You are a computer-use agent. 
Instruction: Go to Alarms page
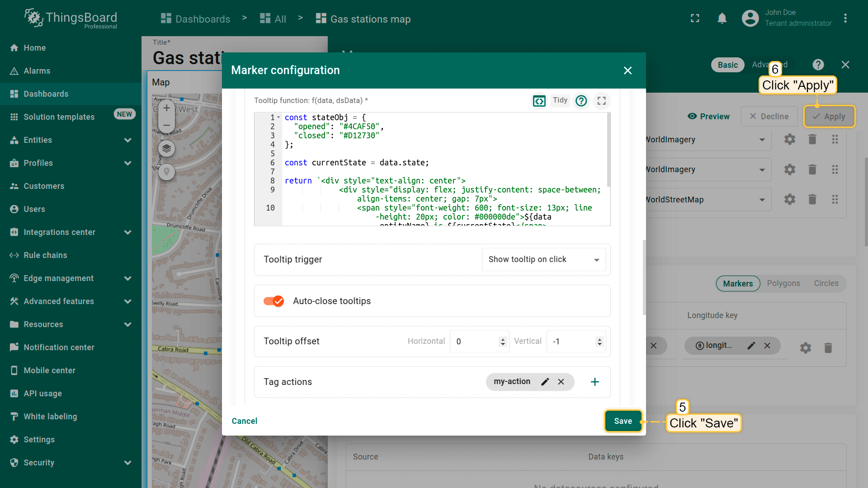click(37, 71)
